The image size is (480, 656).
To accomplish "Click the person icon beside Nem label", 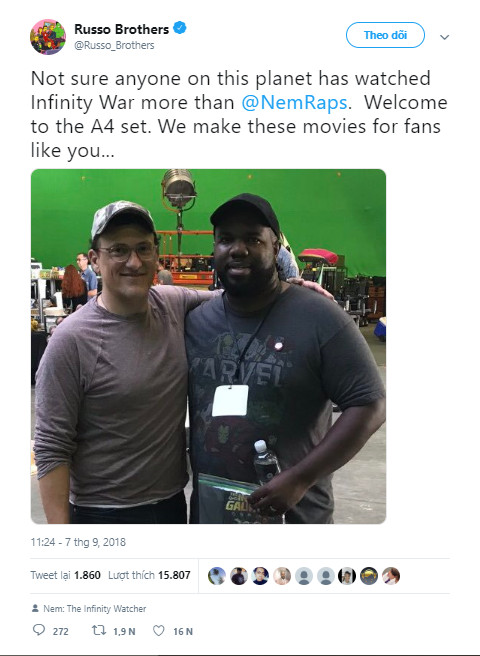I will coord(35,608).
